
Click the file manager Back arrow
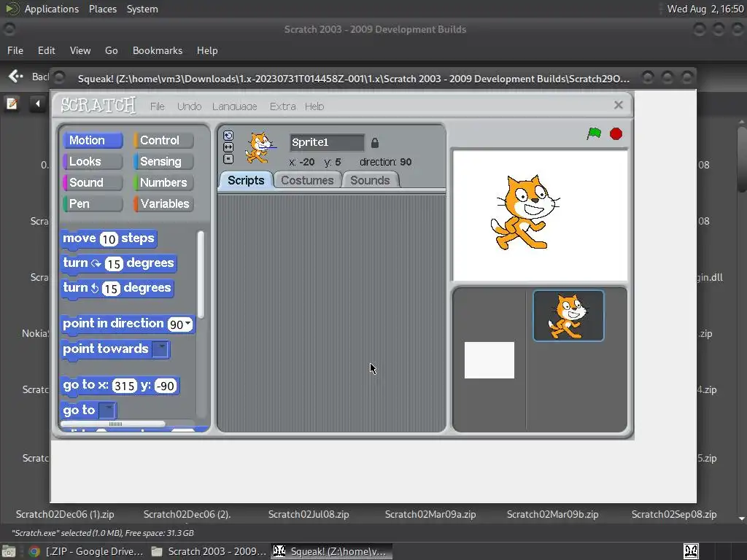16,76
